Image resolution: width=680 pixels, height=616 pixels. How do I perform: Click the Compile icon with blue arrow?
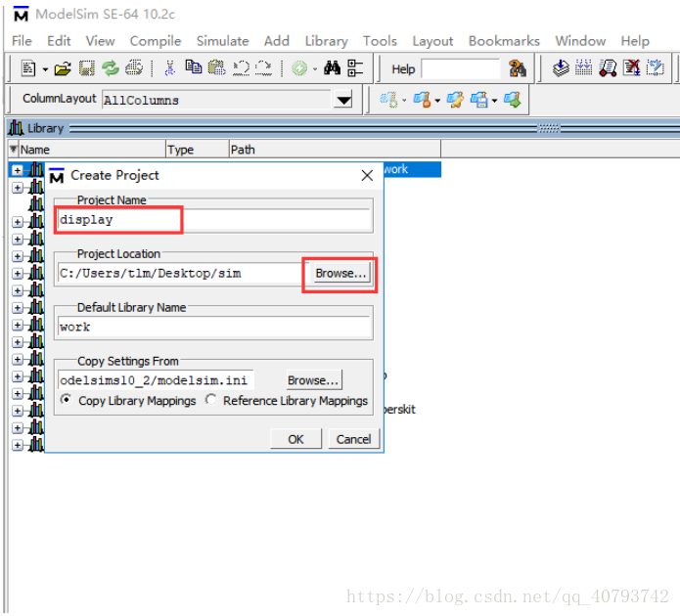tap(561, 68)
